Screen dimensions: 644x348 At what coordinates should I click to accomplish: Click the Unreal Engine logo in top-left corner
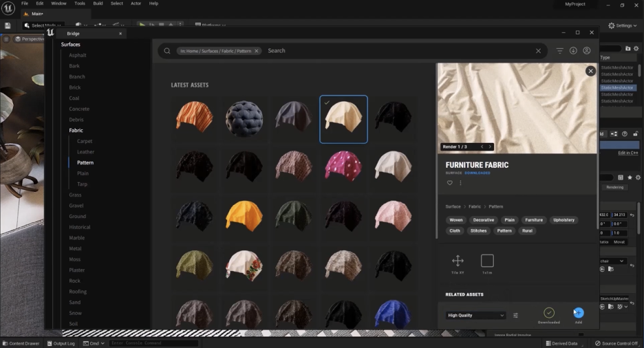[8, 8]
